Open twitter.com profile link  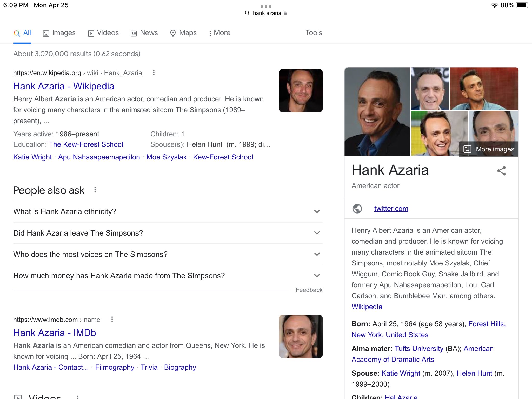pos(391,209)
